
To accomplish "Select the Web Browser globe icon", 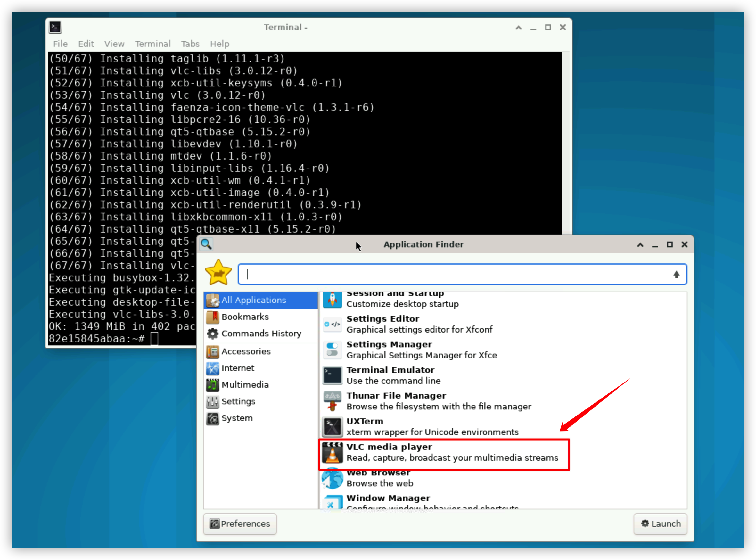I will (332, 478).
